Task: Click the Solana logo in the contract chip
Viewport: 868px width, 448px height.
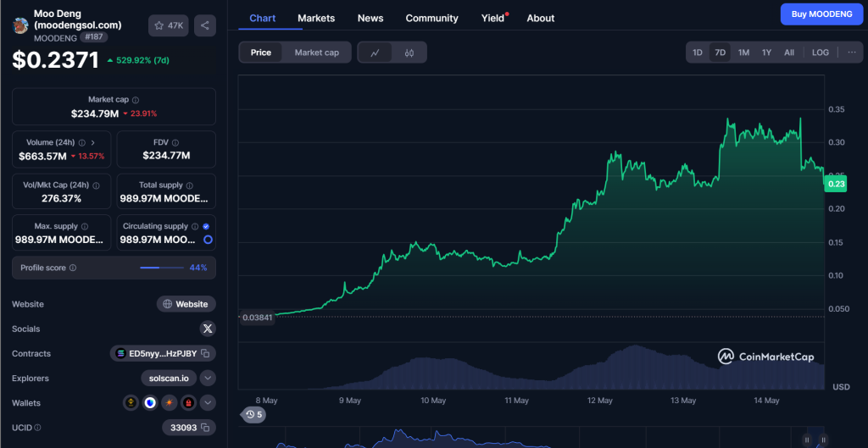Action: (x=120, y=353)
